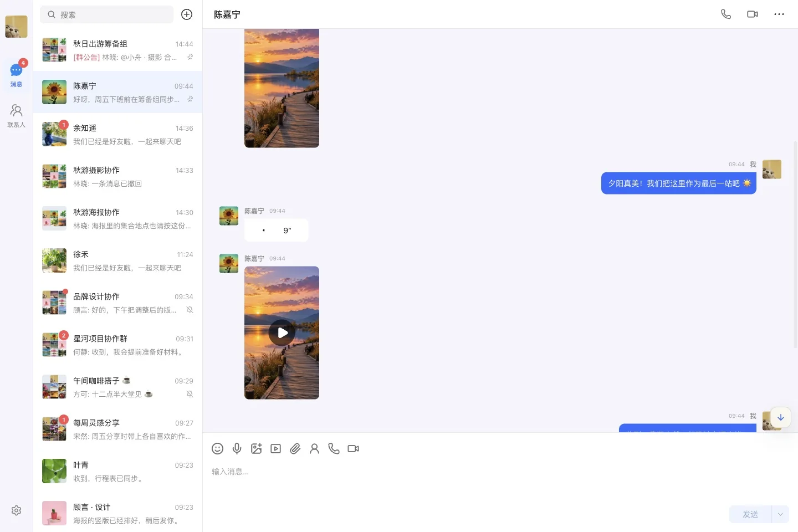This screenshot has width=798, height=532.
Task: Open settings with the gear icon
Action: [x=16, y=510]
